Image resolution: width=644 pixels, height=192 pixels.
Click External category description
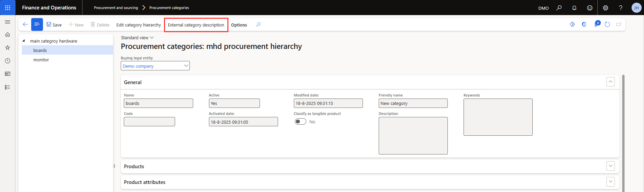196,25
